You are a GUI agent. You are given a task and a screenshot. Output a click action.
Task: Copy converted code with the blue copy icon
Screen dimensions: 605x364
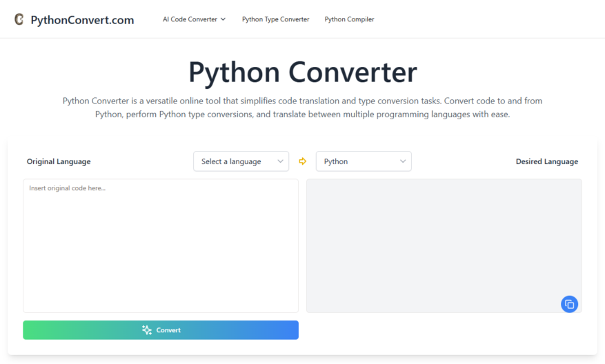569,304
